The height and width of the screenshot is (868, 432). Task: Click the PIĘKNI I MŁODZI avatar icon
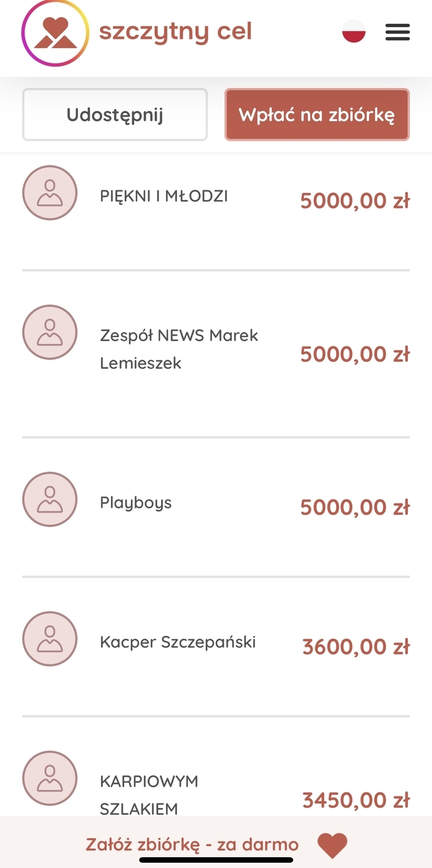(x=50, y=193)
